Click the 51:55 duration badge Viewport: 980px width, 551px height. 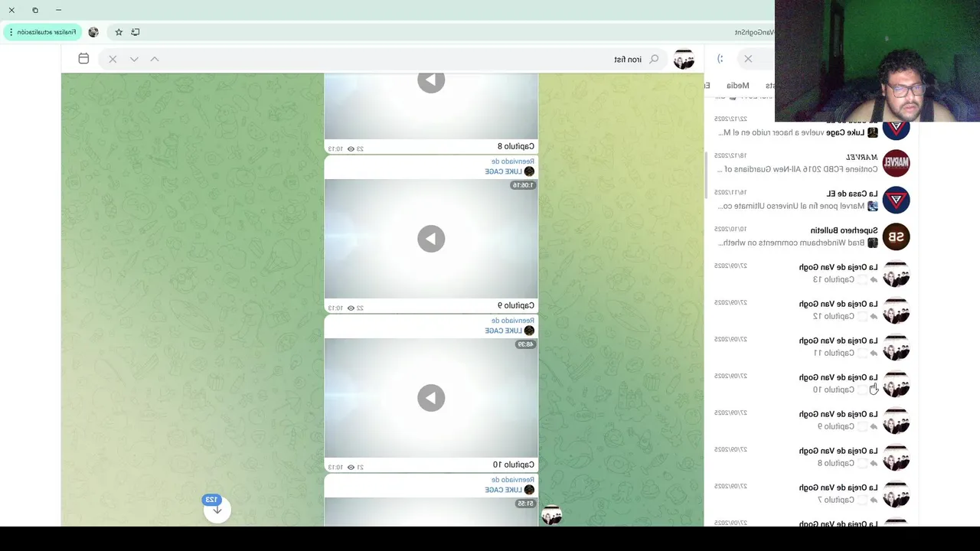(x=525, y=504)
